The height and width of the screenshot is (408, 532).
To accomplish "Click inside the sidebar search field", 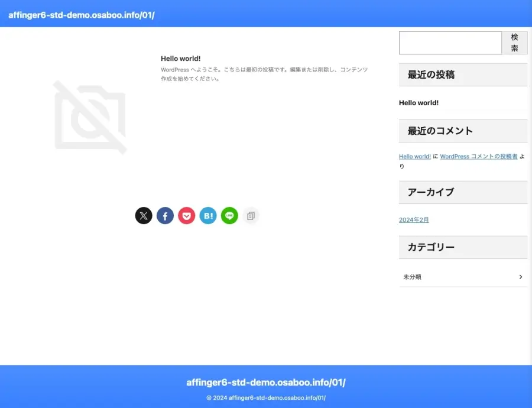I will coord(450,43).
